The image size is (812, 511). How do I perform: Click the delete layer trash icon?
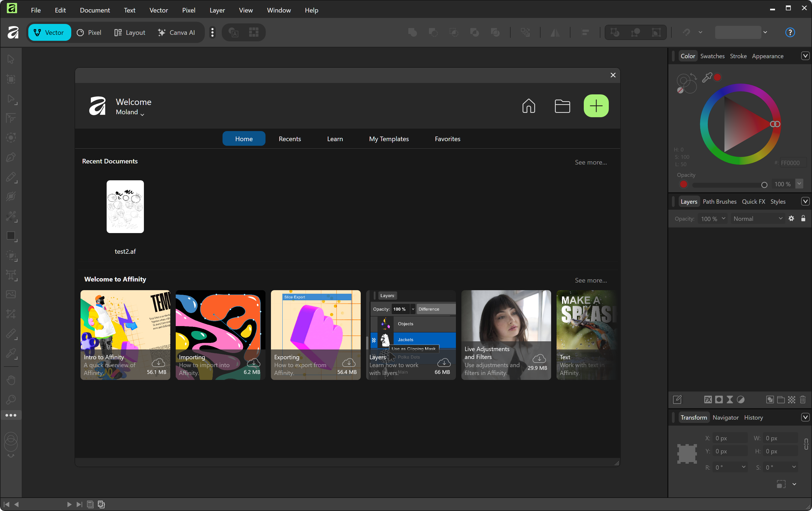pyautogui.click(x=802, y=399)
